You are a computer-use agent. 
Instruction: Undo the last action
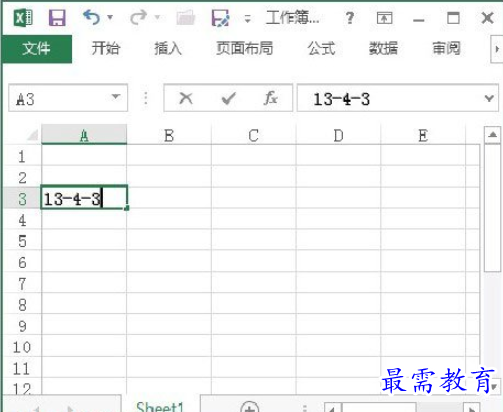(92, 17)
